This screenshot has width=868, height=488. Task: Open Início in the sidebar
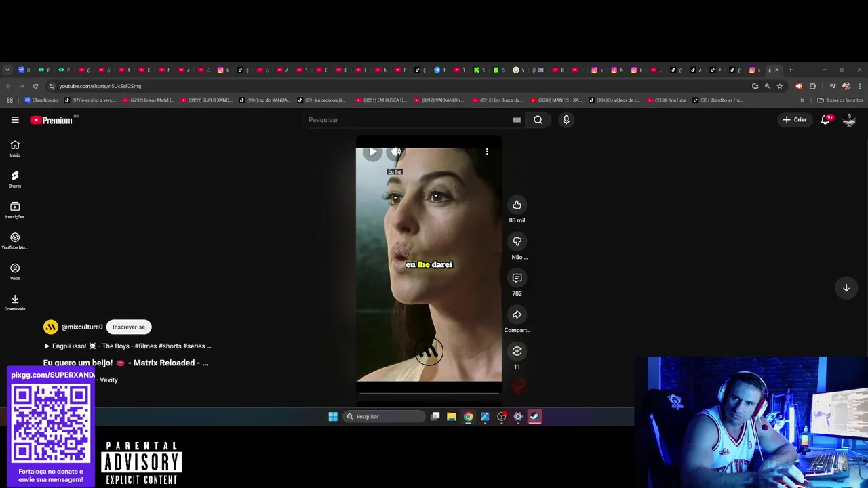point(15,148)
